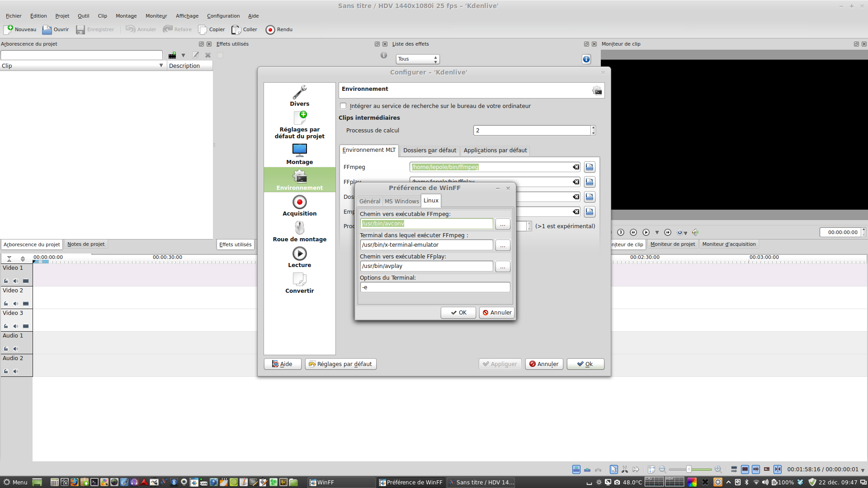Click the add clip icon

[172, 55]
